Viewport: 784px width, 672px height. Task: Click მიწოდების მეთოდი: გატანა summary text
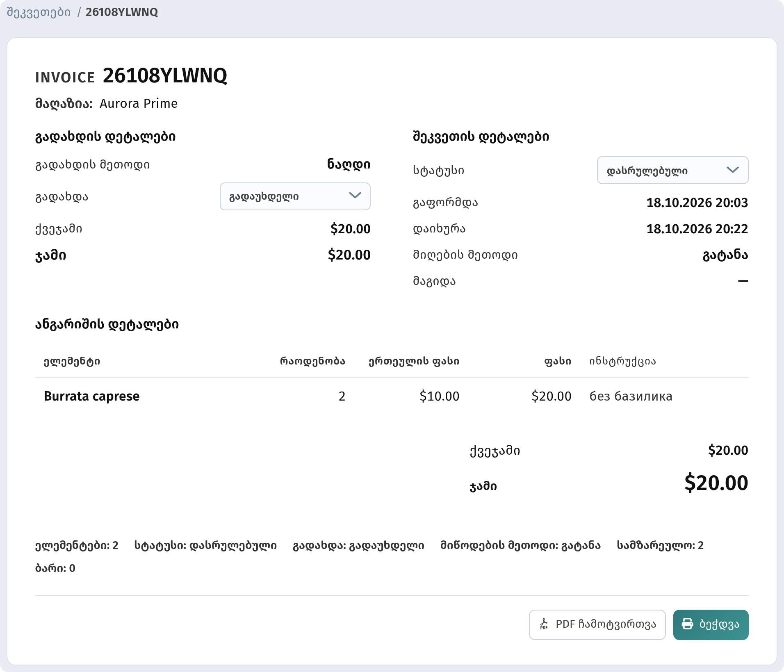(520, 545)
